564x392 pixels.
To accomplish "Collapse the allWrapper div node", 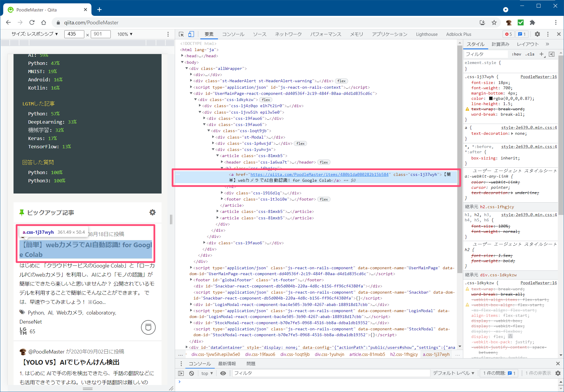I will (187, 68).
